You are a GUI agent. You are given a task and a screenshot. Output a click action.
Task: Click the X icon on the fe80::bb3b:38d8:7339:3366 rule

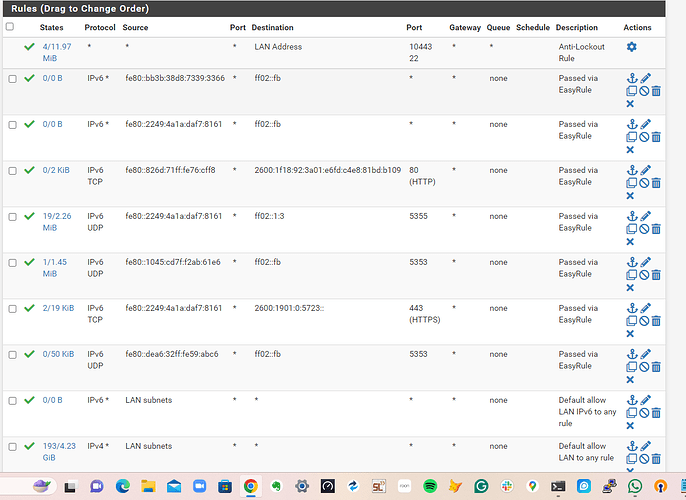coord(630,104)
